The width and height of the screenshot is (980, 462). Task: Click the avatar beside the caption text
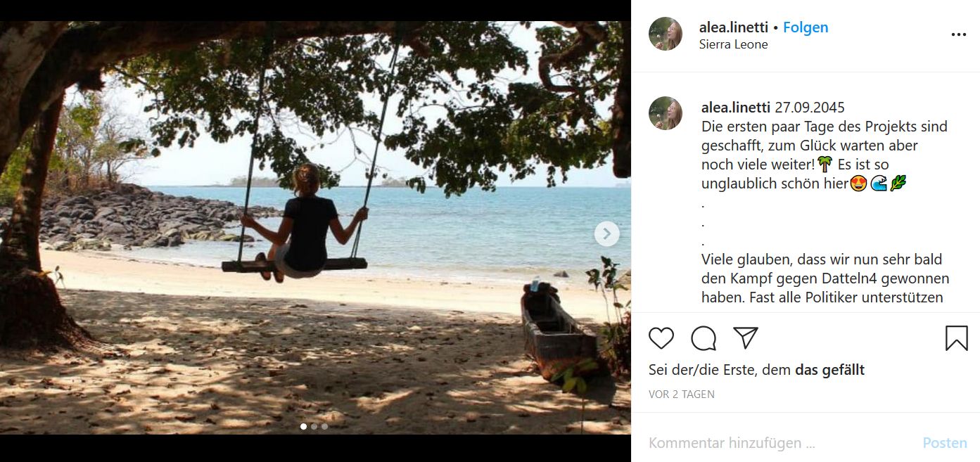pos(666,114)
